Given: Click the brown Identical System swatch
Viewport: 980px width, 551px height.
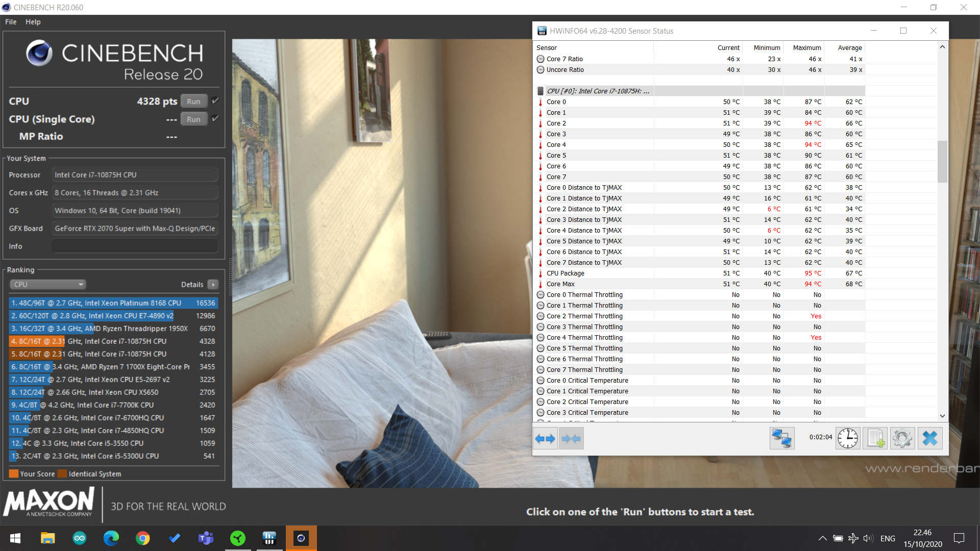Looking at the screenshot, I should click(62, 473).
